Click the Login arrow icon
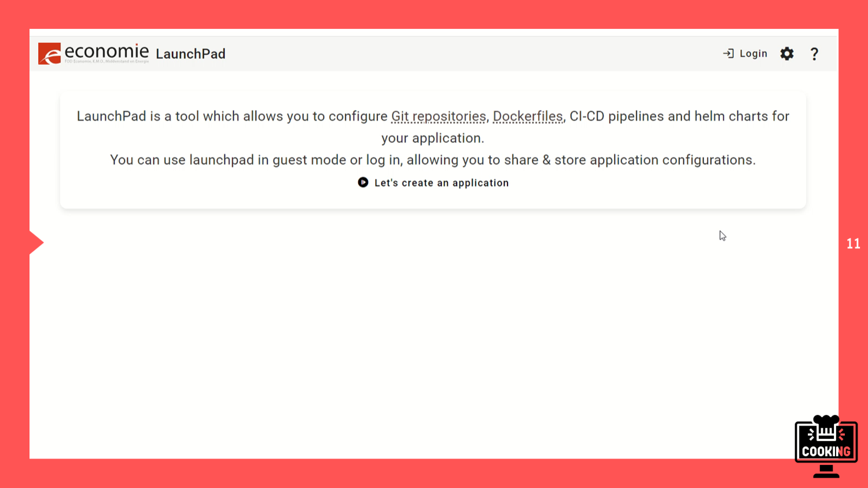The width and height of the screenshot is (868, 488). (x=728, y=54)
